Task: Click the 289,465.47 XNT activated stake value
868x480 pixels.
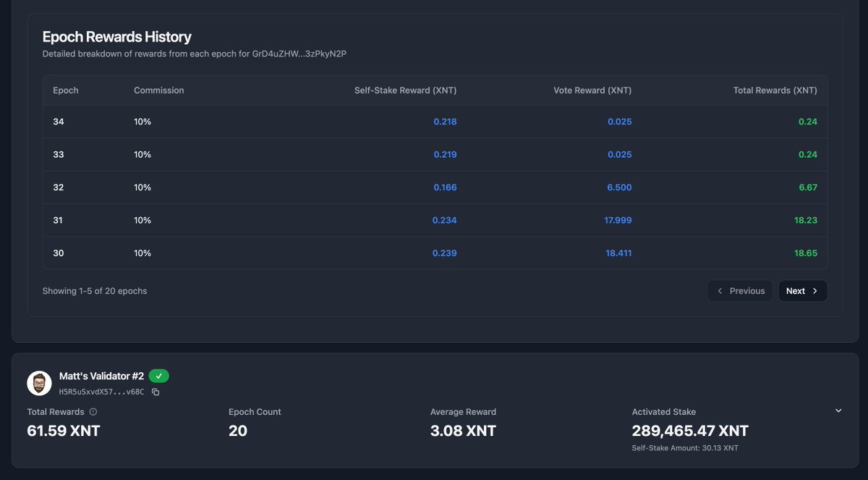Action: [690, 431]
